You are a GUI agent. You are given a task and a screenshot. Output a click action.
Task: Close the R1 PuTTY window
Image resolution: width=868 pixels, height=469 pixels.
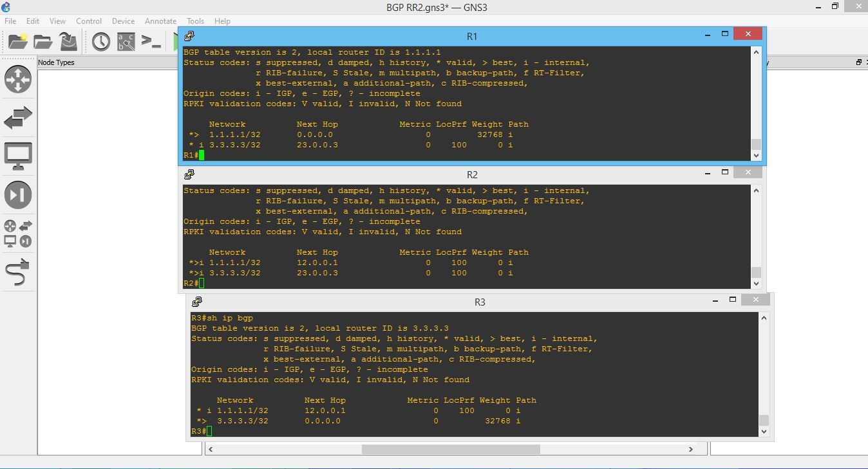(748, 33)
